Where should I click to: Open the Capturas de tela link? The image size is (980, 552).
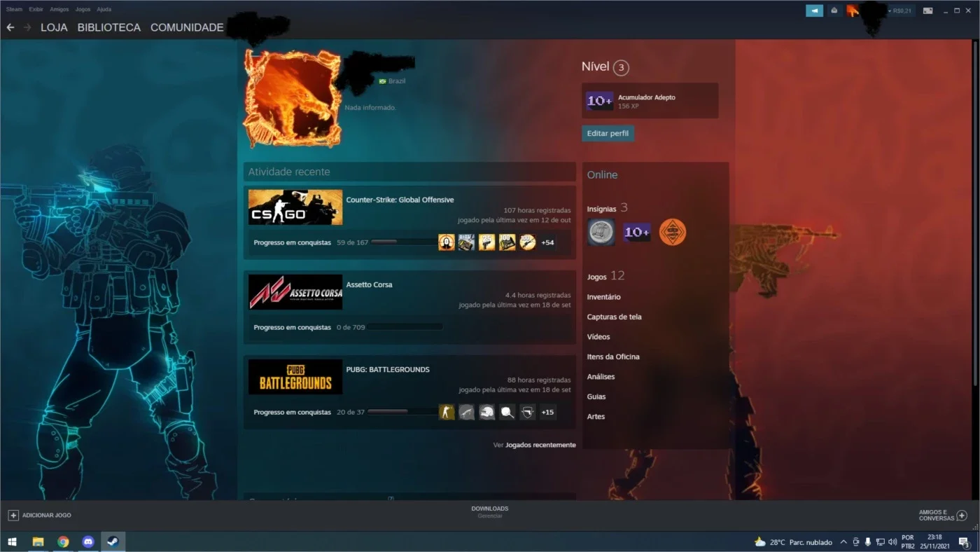[614, 317]
